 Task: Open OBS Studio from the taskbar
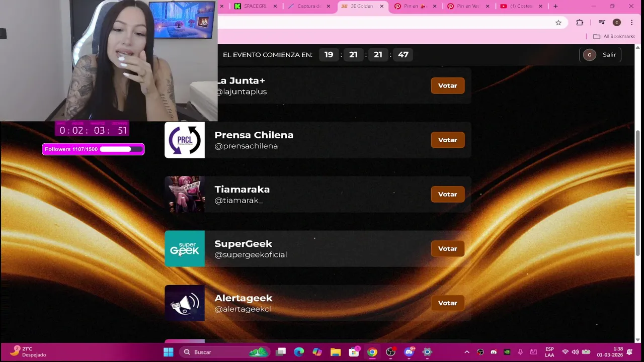(x=390, y=352)
